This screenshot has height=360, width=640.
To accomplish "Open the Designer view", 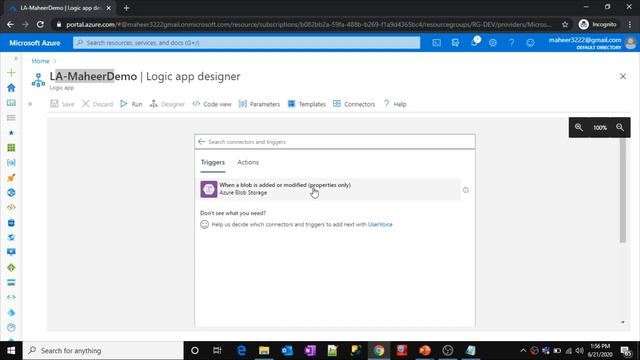I will point(167,104).
